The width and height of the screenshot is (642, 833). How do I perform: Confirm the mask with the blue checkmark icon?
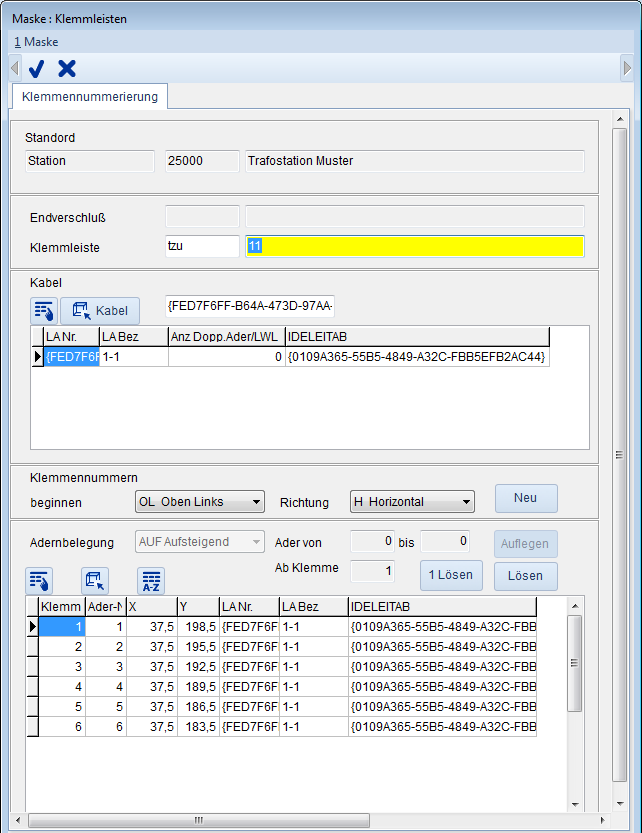37,69
